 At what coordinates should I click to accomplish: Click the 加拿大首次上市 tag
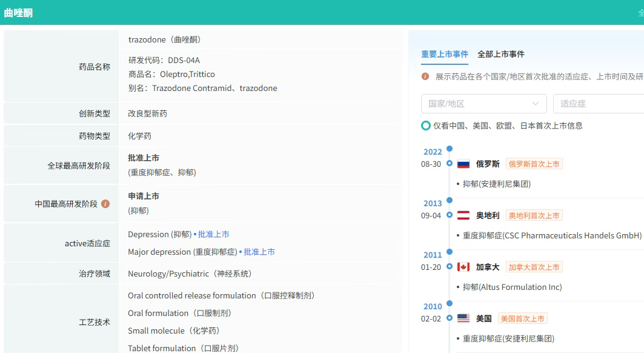pos(534,267)
